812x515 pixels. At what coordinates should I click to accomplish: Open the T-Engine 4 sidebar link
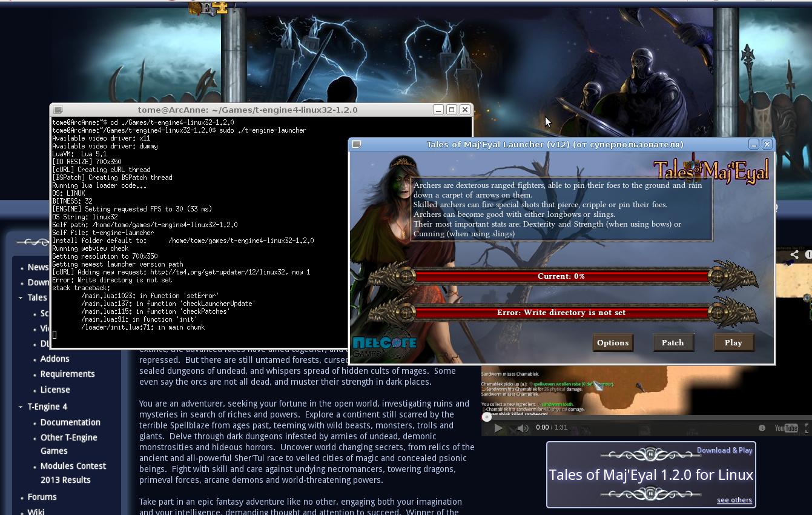47,407
